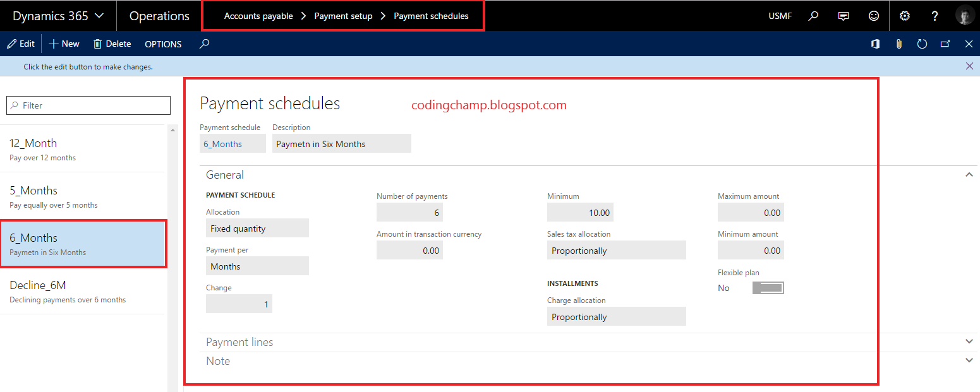Refresh the page using the refresh icon

[922, 44]
